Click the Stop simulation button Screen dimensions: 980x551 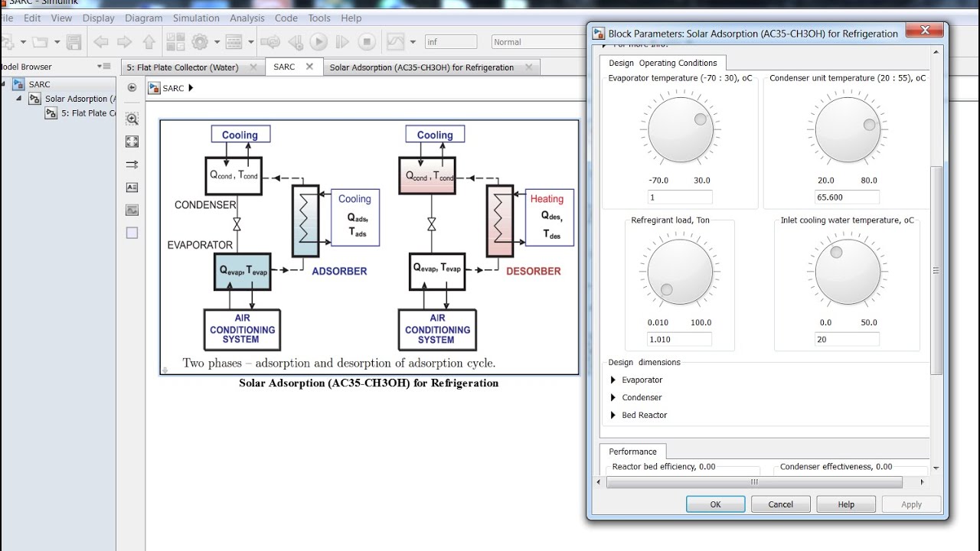pos(367,42)
